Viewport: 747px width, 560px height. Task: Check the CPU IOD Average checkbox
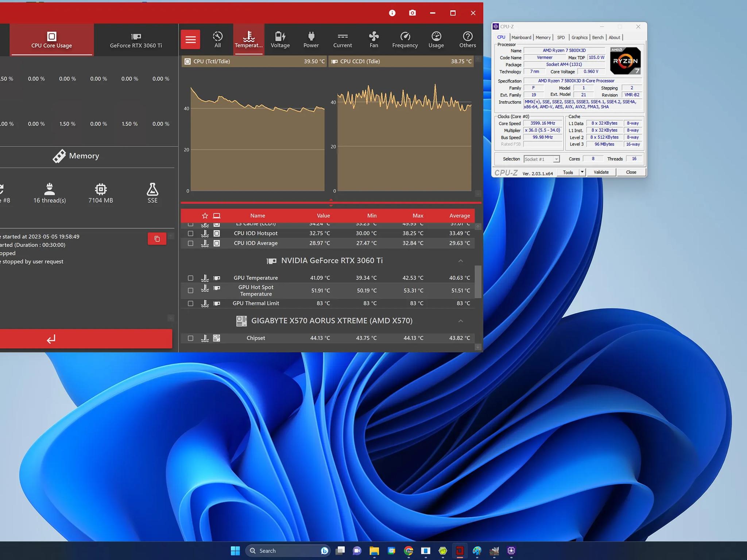pos(190,243)
